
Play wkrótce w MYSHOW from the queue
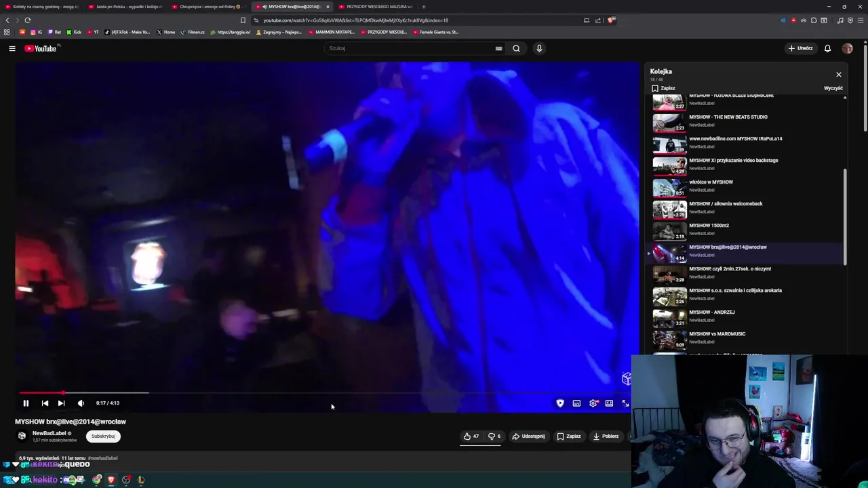746,187
